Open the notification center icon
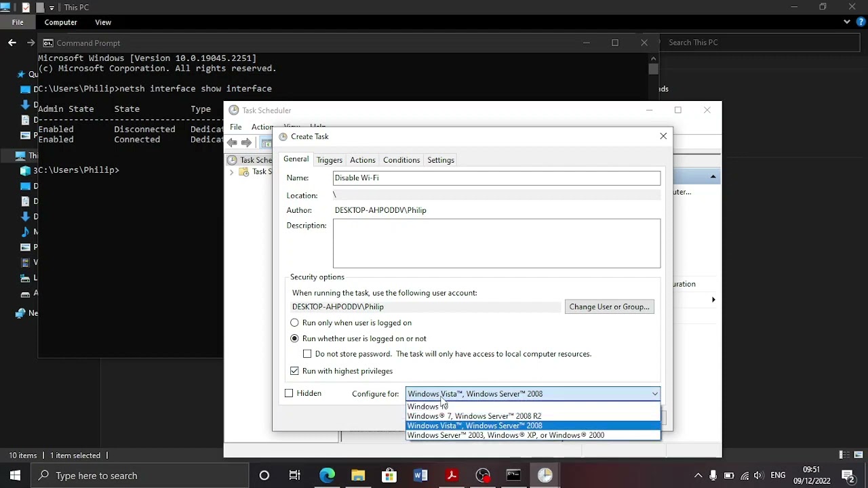Viewport: 868px width, 488px height. tap(848, 475)
